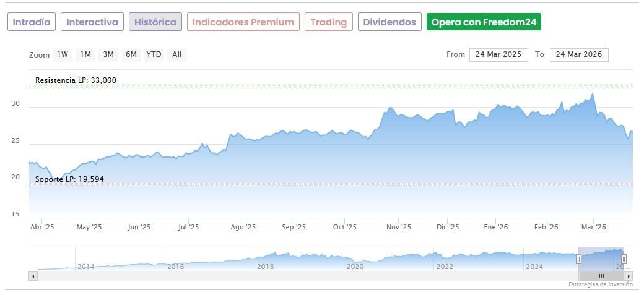The height and width of the screenshot is (295, 644).
Task: Click the scrollbar thumb grip in navigator
Action: click(x=601, y=276)
